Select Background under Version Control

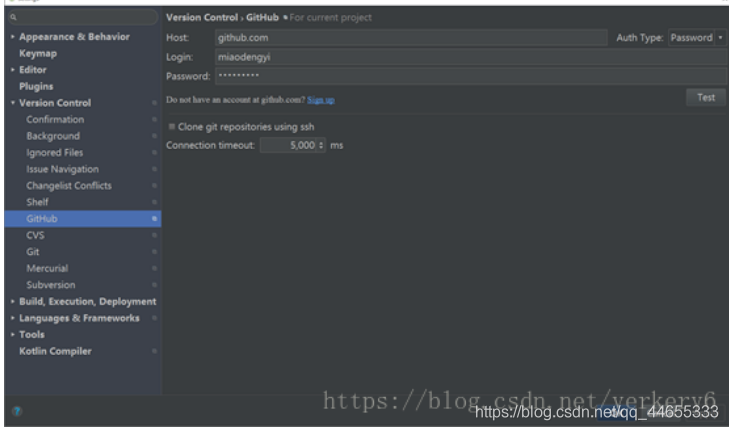pyautogui.click(x=53, y=136)
